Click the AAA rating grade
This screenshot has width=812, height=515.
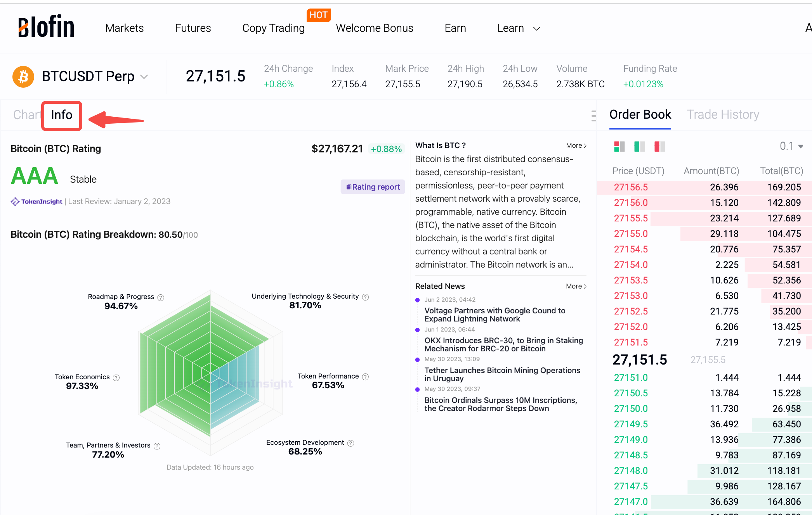35,176
